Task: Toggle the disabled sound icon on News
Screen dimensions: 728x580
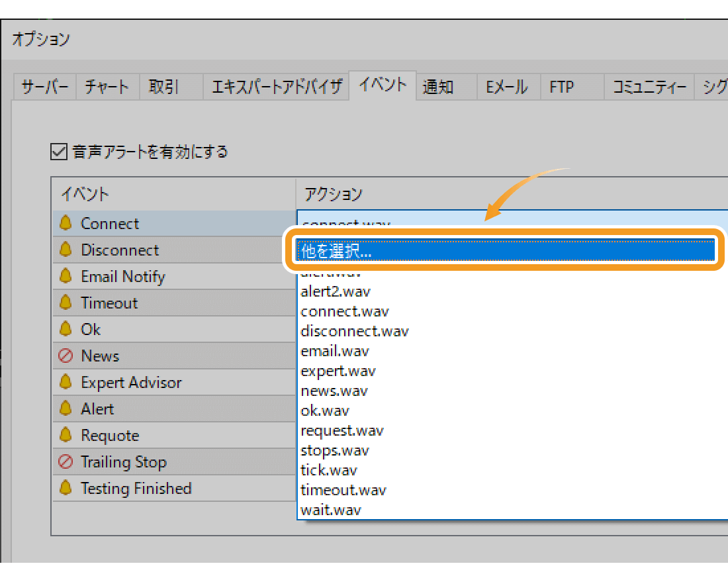Action: [65, 356]
